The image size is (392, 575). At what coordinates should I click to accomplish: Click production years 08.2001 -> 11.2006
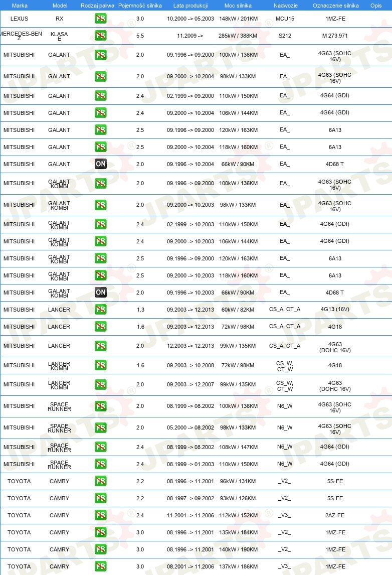click(x=190, y=566)
